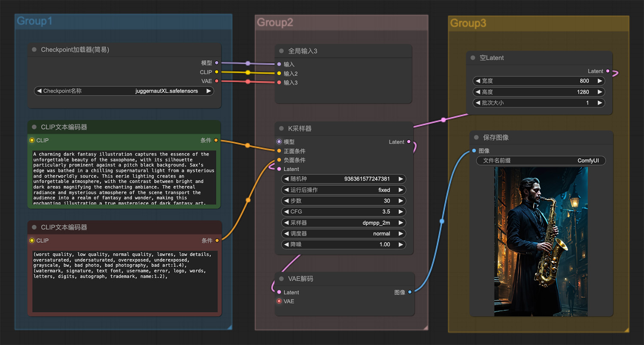Open the Checkpoint名称 juggernautXL.safetensors selector
Viewport: 644px width, 345px height.
(124, 91)
